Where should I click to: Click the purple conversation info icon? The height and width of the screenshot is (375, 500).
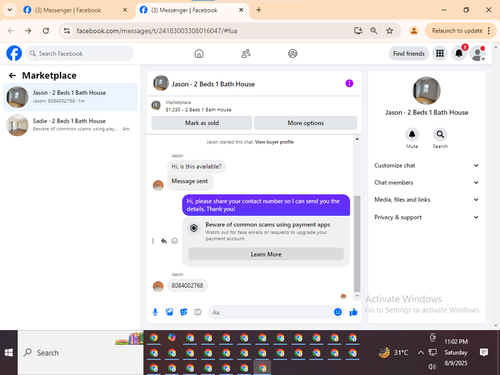coord(349,83)
